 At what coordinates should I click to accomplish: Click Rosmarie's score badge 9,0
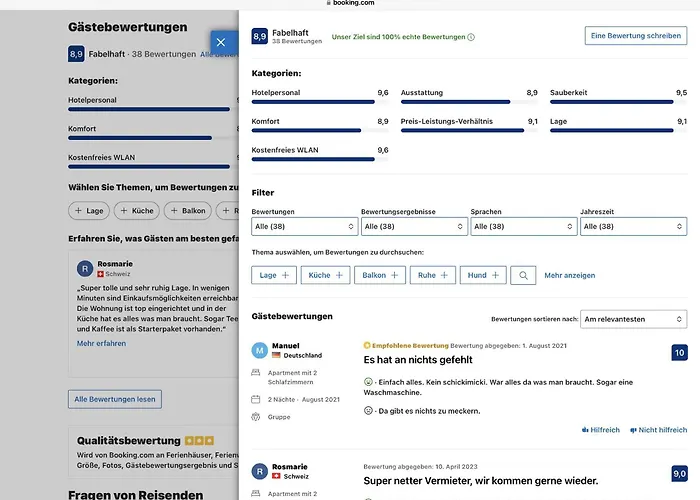[679, 474]
